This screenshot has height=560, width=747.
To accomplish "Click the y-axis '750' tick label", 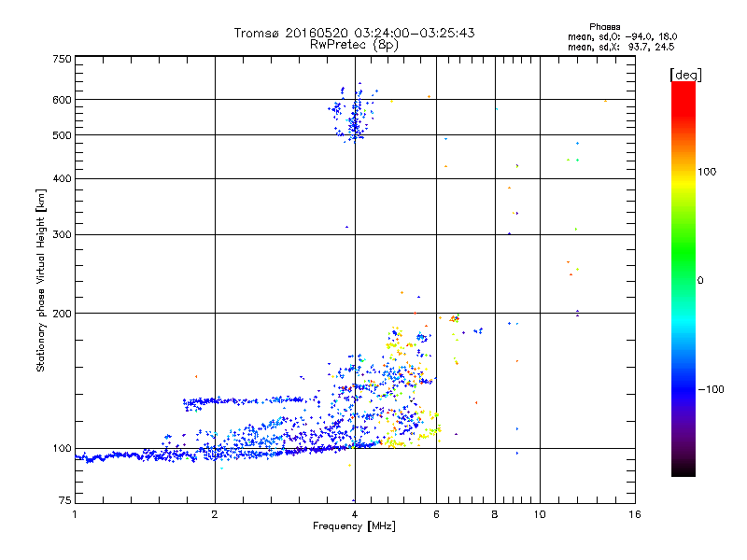I will point(62,59).
